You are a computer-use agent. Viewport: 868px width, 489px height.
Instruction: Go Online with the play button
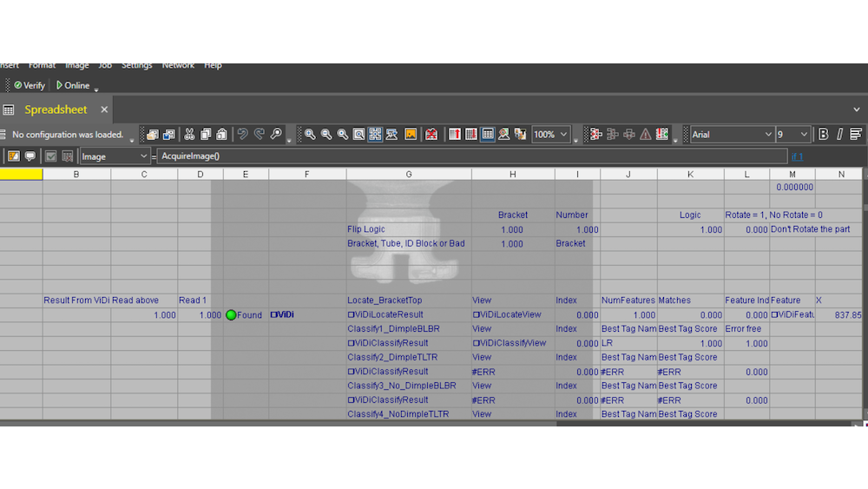pyautogui.click(x=73, y=85)
